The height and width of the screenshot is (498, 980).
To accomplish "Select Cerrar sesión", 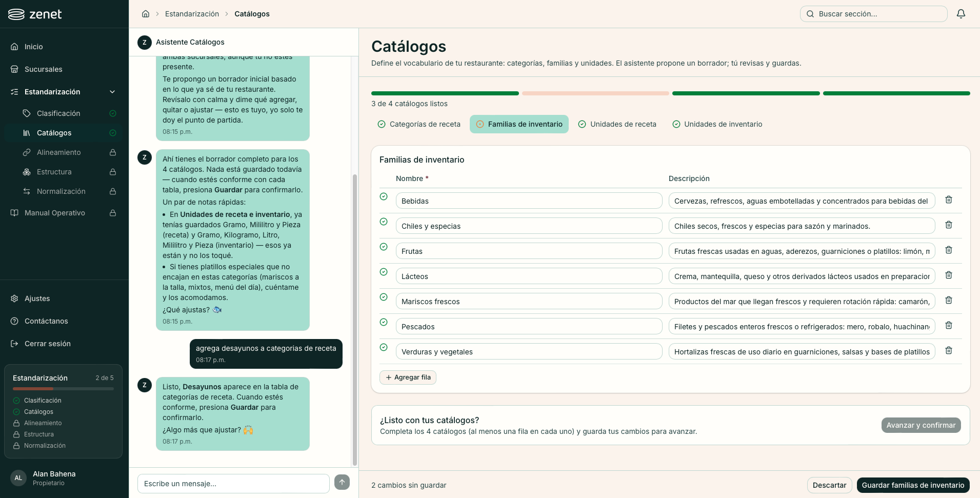I will pyautogui.click(x=64, y=344).
